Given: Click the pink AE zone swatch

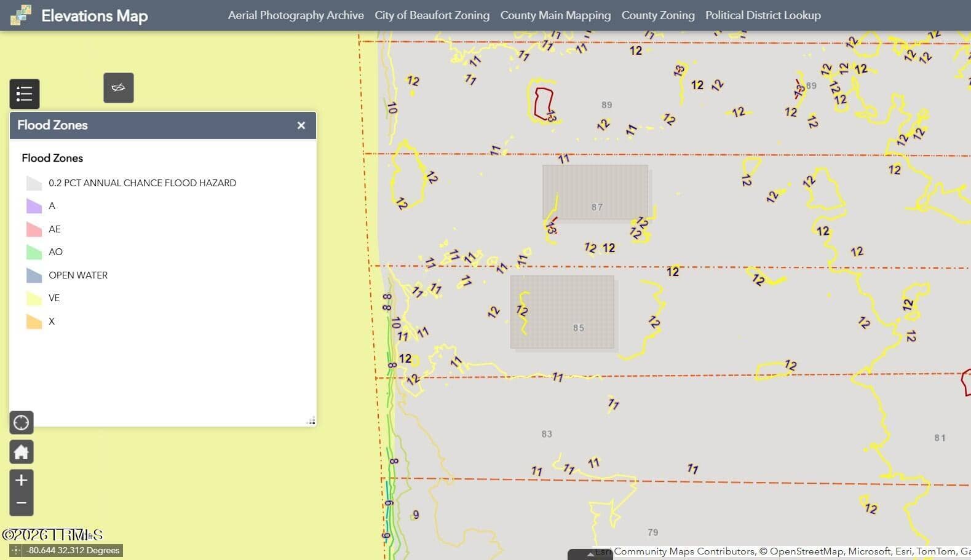Looking at the screenshot, I should pos(34,229).
